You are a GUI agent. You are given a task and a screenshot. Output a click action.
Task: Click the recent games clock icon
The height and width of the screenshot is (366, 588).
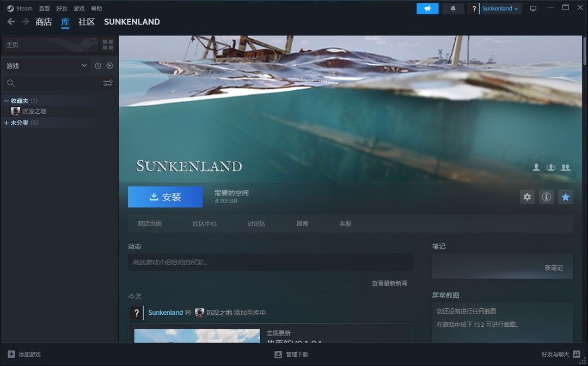pyautogui.click(x=97, y=65)
